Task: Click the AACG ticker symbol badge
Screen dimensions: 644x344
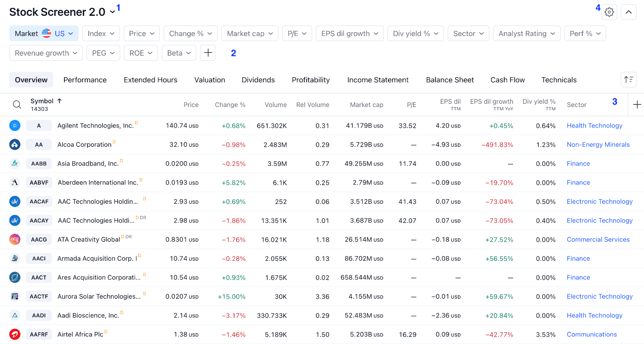Action: [39, 239]
